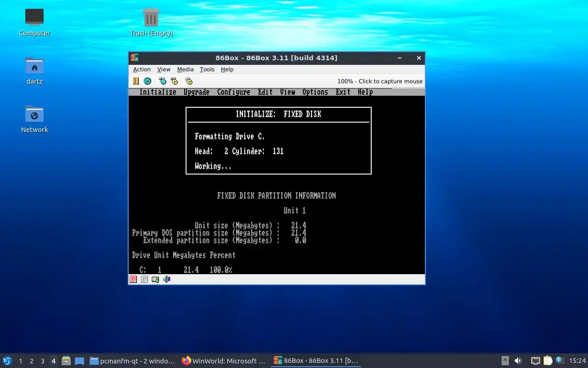Click the 86Box window title icon

(135, 57)
